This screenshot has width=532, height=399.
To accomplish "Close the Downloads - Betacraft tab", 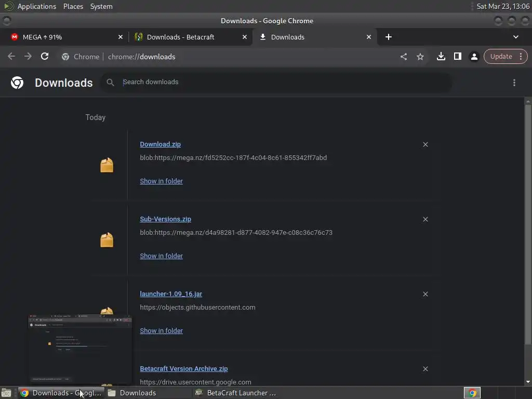I will 245,37.
